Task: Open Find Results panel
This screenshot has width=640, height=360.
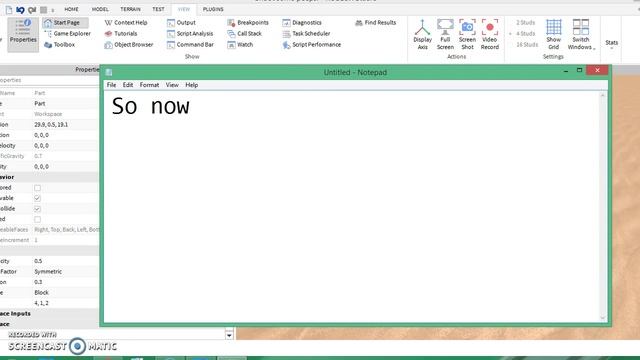Action: point(376,22)
